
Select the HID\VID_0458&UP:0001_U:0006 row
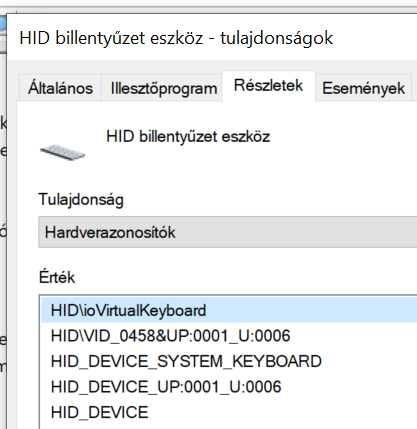tap(229, 336)
